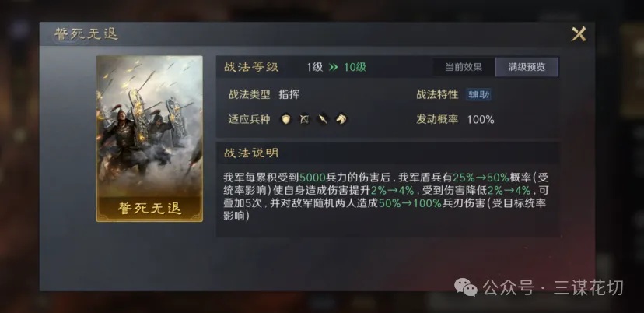Image resolution: width=644 pixels, height=313 pixels.
Task: Click the green double-arrow level indicator
Action: tap(334, 67)
